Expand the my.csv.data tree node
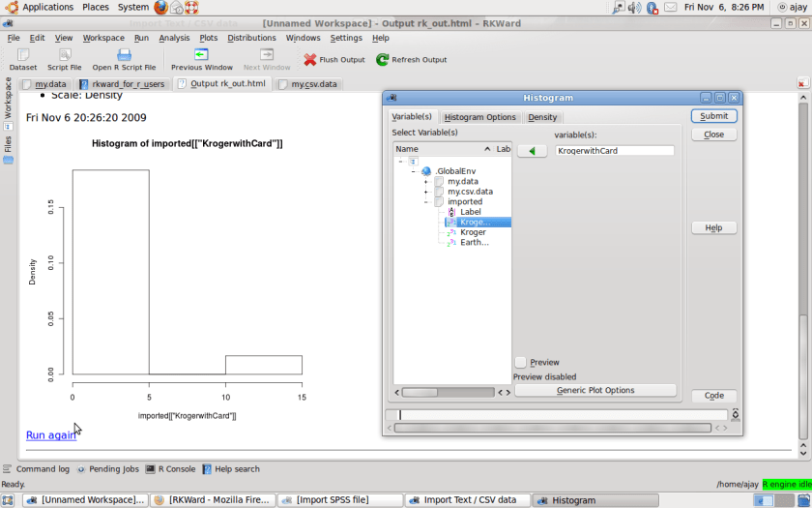The image size is (812, 508). [425, 192]
